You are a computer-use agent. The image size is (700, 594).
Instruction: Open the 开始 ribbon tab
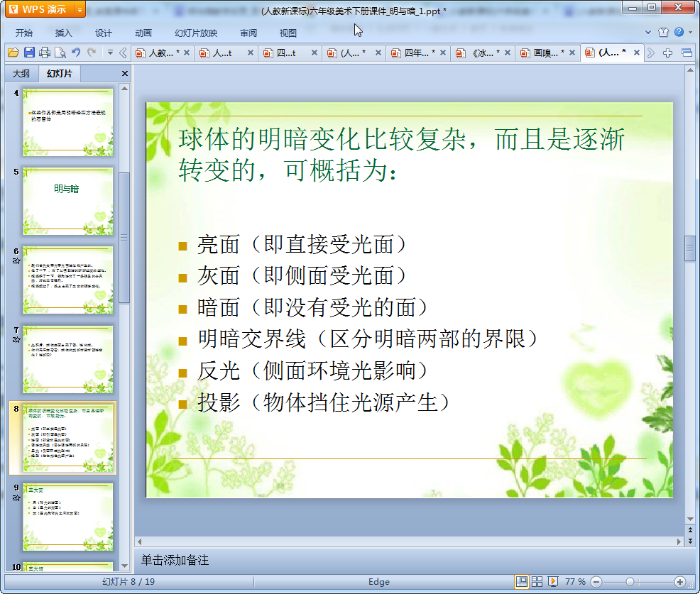point(24,33)
